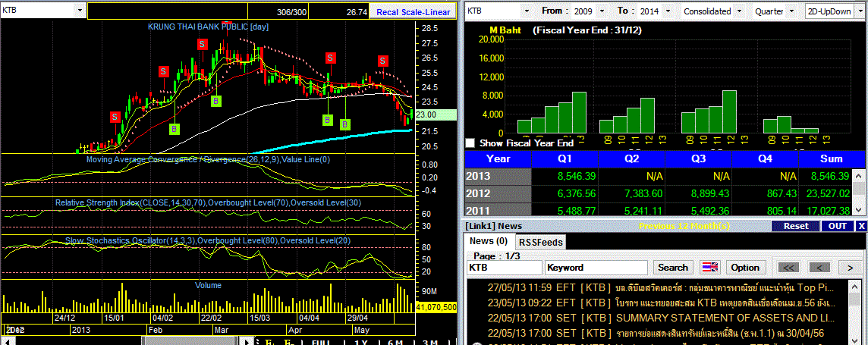
Task: Click the Relative Strength Index indicator label
Action: (208, 203)
